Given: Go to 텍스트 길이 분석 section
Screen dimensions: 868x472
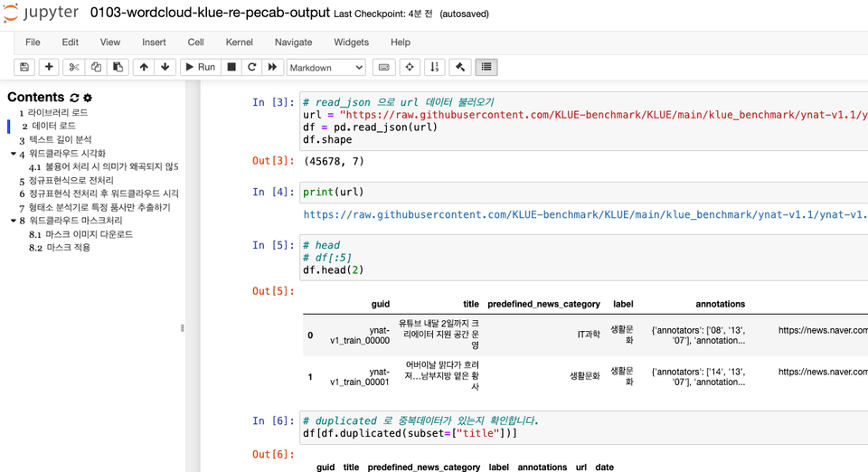Looking at the screenshot, I should pos(61,139).
